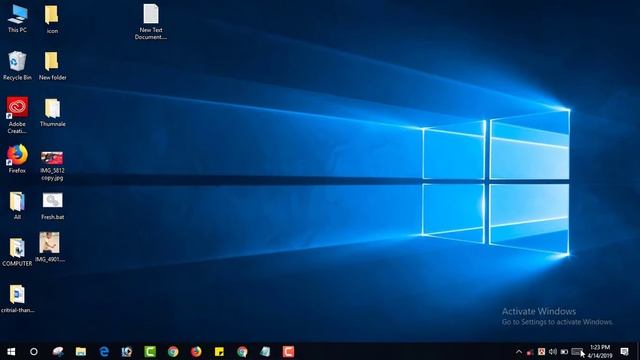Open the Windows Start menu

pyautogui.click(x=11, y=351)
